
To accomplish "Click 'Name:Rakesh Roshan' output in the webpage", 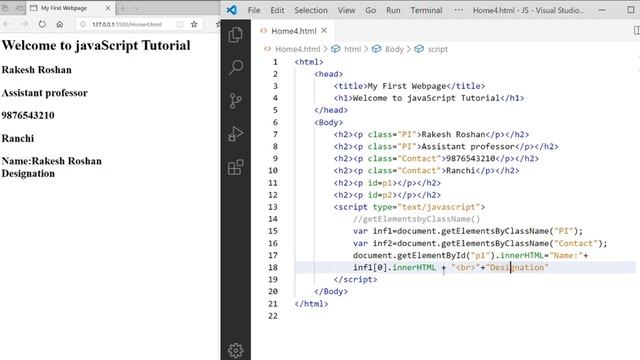I will pyautogui.click(x=52, y=161).
